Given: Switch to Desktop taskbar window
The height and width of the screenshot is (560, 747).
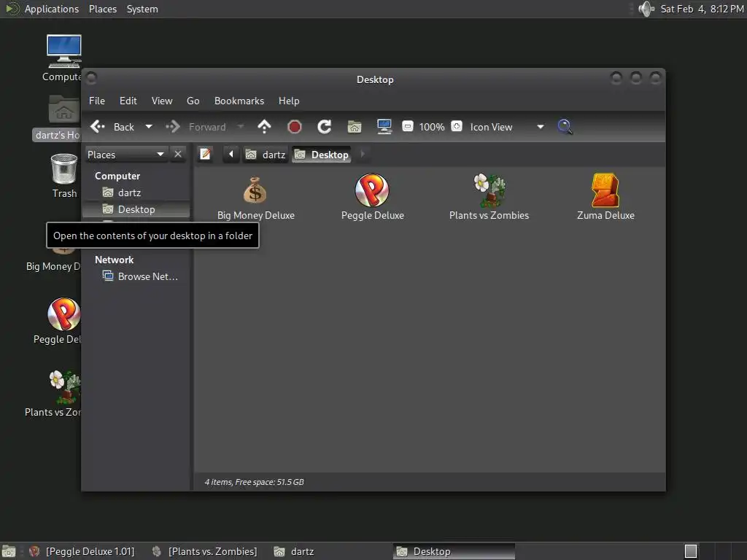Looking at the screenshot, I should [x=454, y=551].
